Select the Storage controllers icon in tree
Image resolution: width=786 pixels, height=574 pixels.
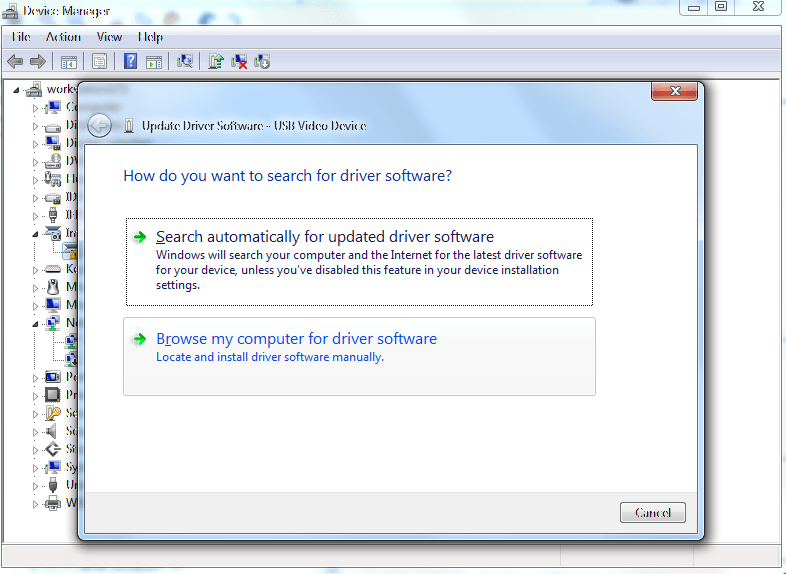tap(53, 449)
